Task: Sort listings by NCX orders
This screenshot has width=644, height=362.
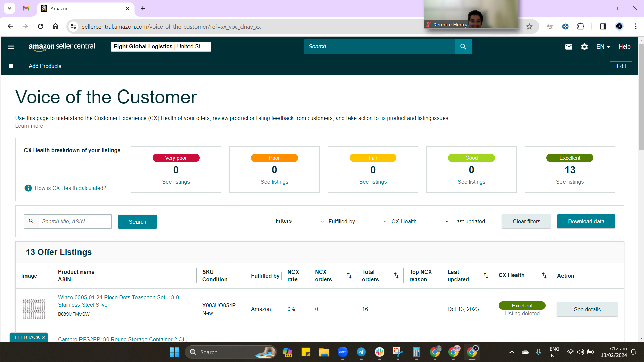Action: tap(349, 275)
